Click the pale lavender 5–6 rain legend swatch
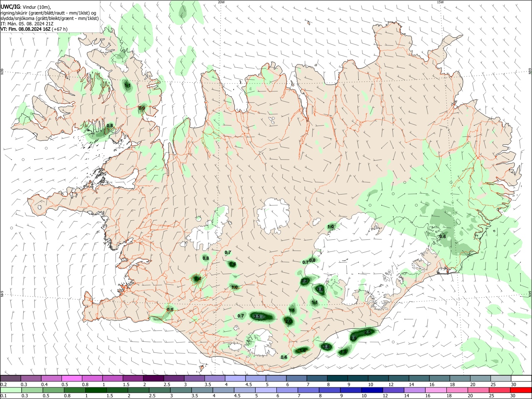 [266, 390]
